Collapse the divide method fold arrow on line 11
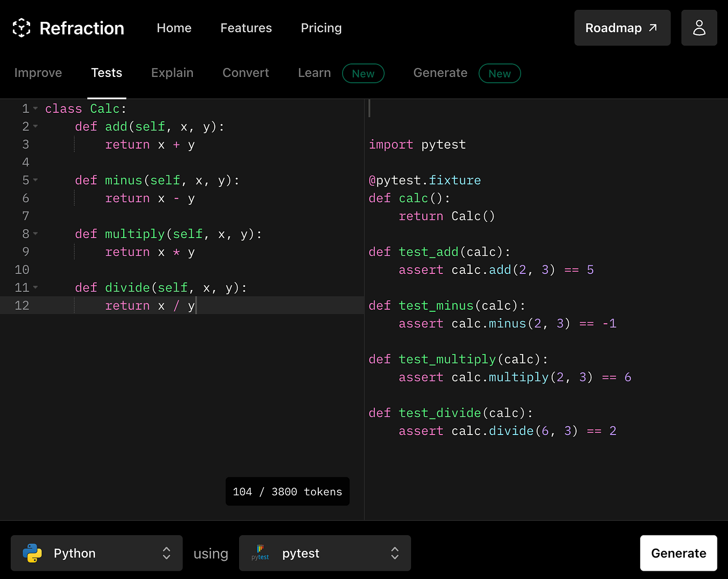 (x=35, y=287)
